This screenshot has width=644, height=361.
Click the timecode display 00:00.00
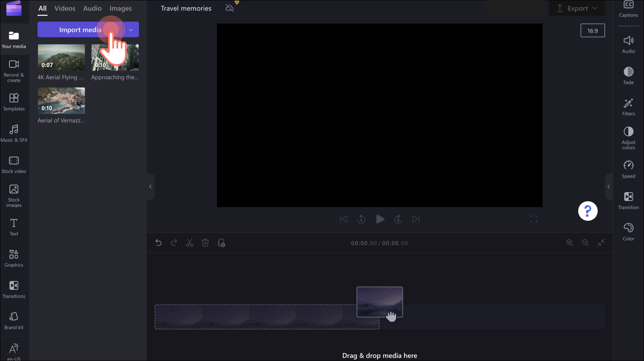click(380, 243)
